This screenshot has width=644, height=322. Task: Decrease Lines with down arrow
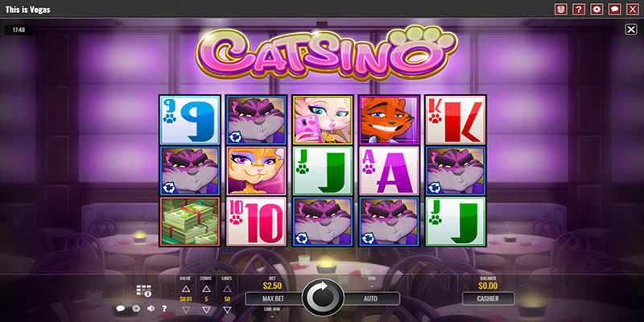pyautogui.click(x=227, y=309)
